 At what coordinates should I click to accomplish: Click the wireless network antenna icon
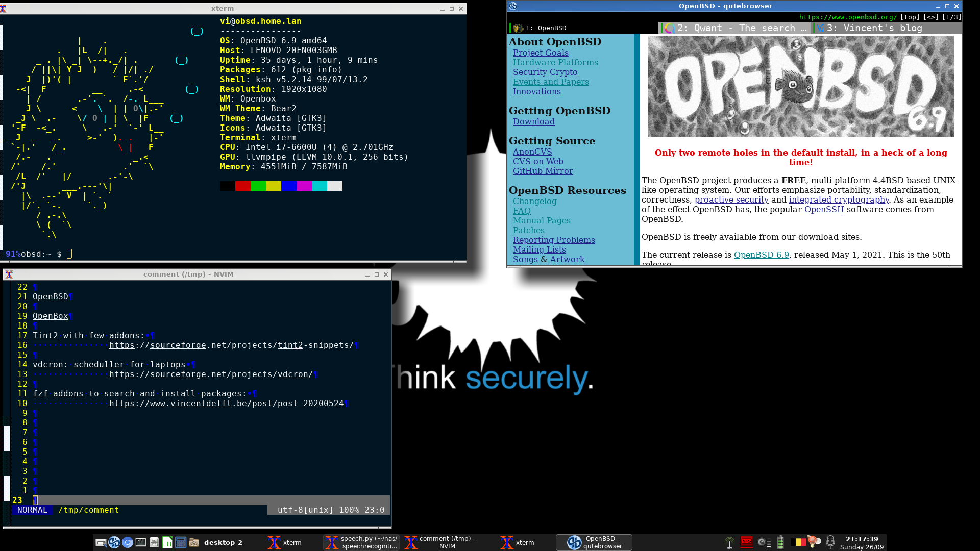point(730,543)
